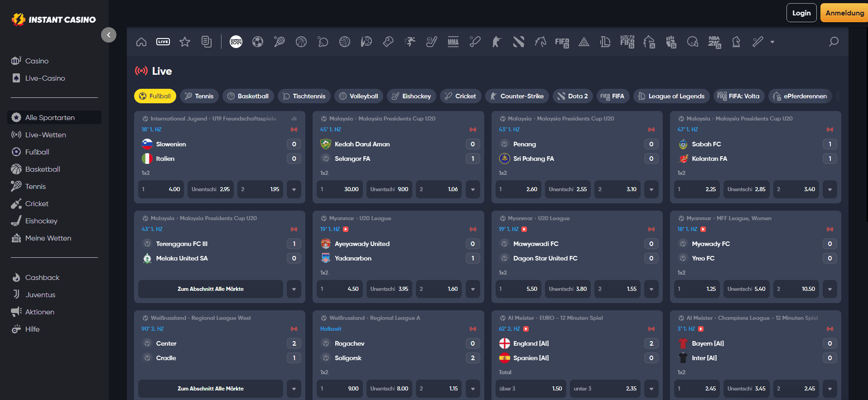
Task: Select the soccer ball sport icon
Action: click(258, 42)
